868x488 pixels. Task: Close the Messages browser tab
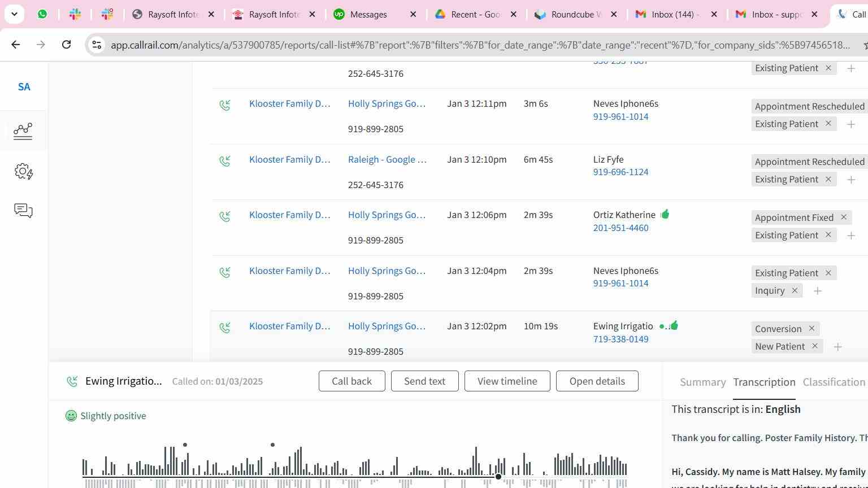[x=413, y=14]
